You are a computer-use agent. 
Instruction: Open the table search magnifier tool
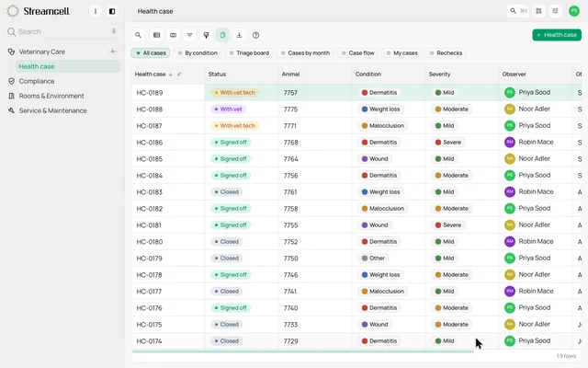click(x=138, y=35)
